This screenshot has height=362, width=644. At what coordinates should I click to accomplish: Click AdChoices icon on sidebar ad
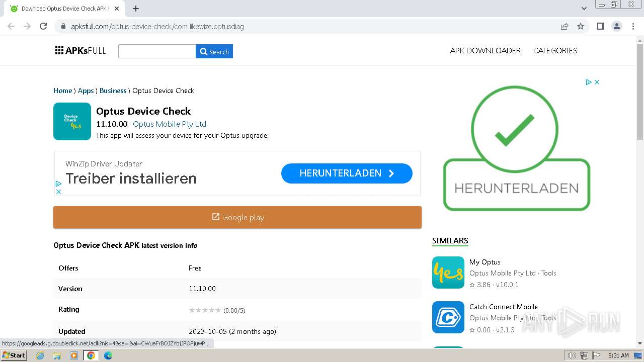coord(588,82)
